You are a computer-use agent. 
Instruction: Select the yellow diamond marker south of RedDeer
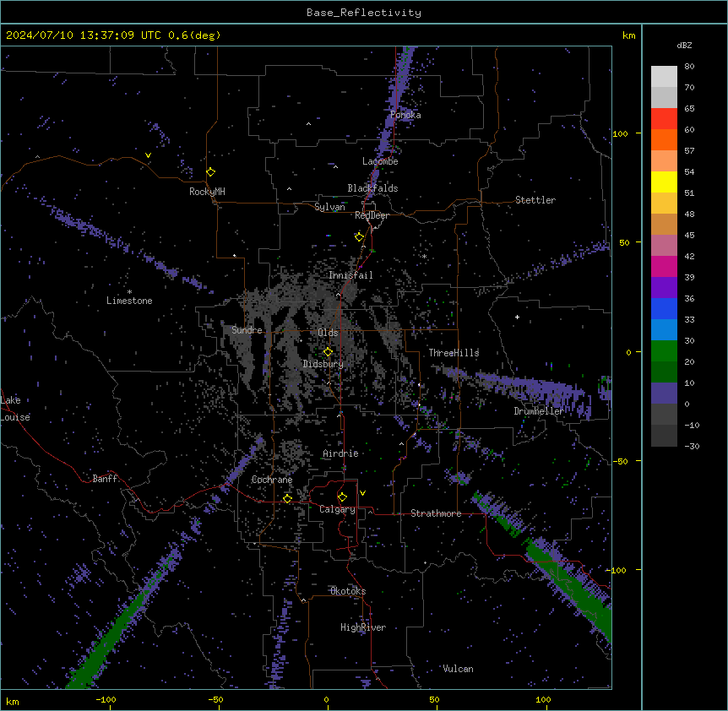tap(359, 237)
